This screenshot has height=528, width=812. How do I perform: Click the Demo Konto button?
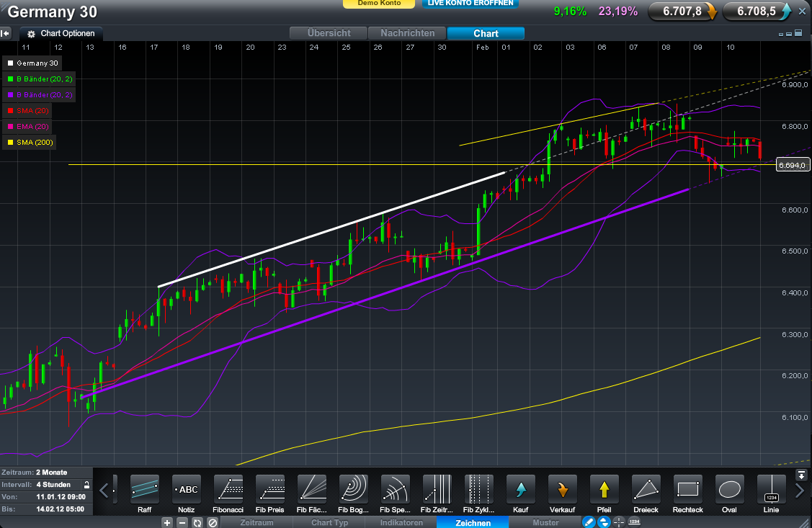pyautogui.click(x=379, y=4)
